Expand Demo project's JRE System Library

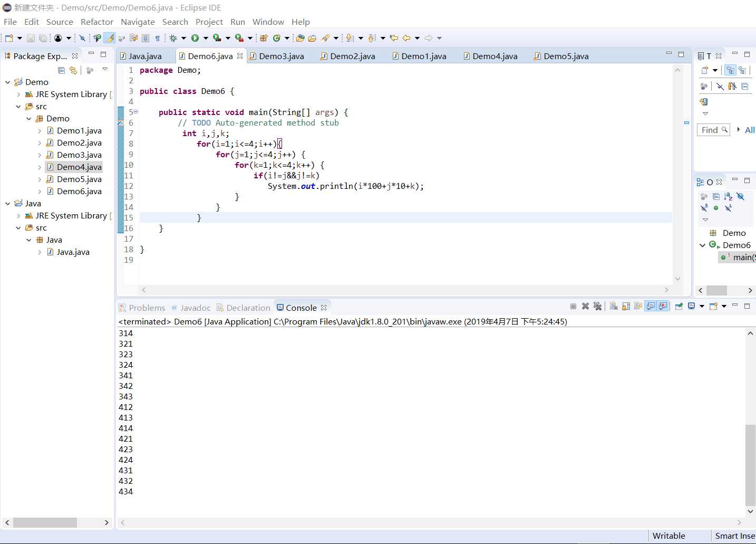[x=18, y=94]
